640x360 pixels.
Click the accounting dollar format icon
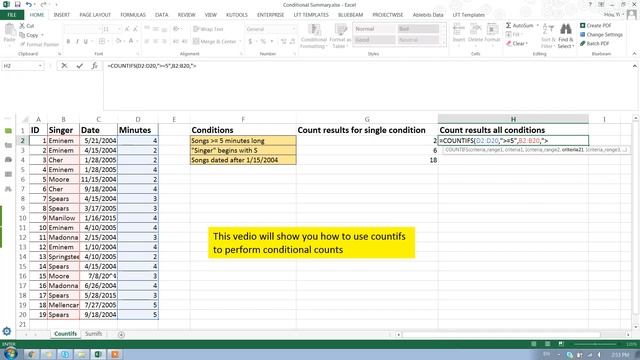point(250,41)
